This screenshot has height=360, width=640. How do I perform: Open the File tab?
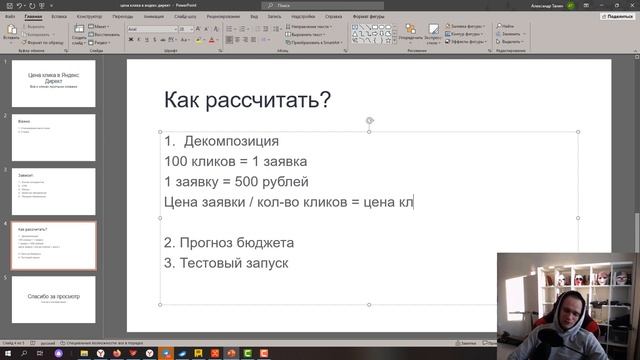click(10, 17)
